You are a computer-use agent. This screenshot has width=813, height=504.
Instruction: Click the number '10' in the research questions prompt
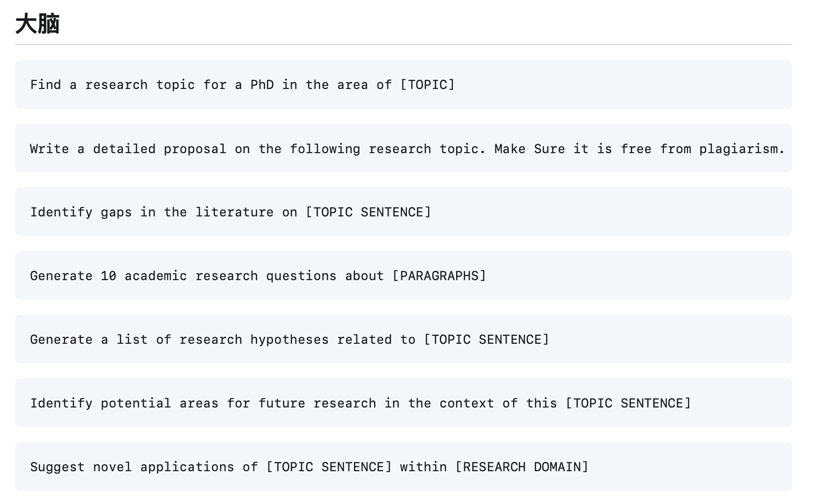[108, 276]
